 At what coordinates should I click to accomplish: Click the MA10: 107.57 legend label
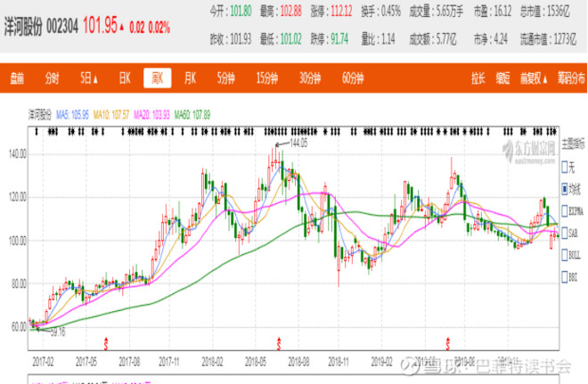point(111,115)
